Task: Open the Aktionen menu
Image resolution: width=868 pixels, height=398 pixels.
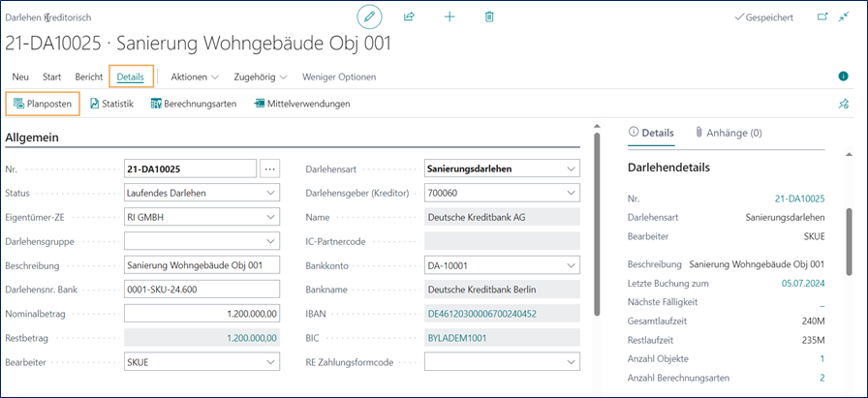Action: point(195,77)
